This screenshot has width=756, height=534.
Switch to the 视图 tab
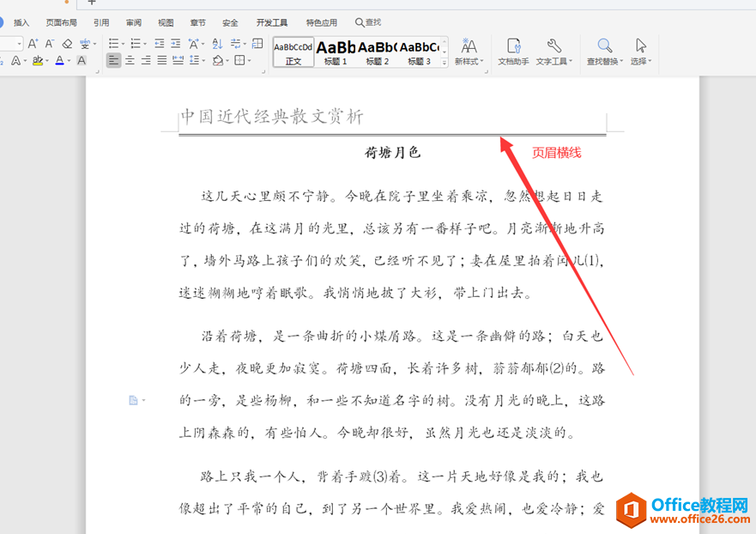(x=166, y=22)
